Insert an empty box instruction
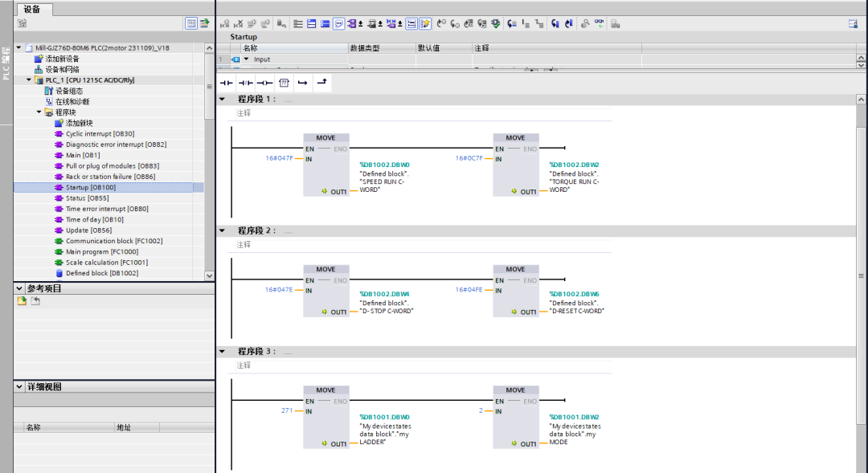Image resolution: width=868 pixels, height=473 pixels. (284, 83)
